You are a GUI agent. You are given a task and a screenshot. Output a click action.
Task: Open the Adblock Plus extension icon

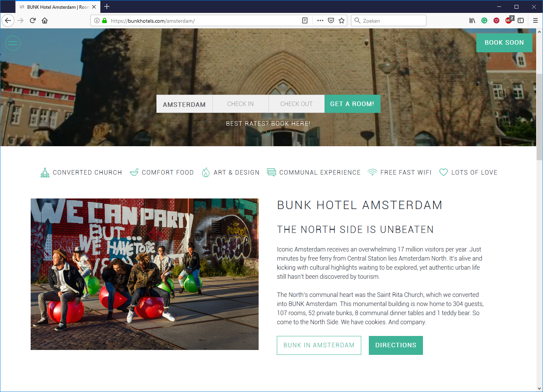(x=509, y=20)
